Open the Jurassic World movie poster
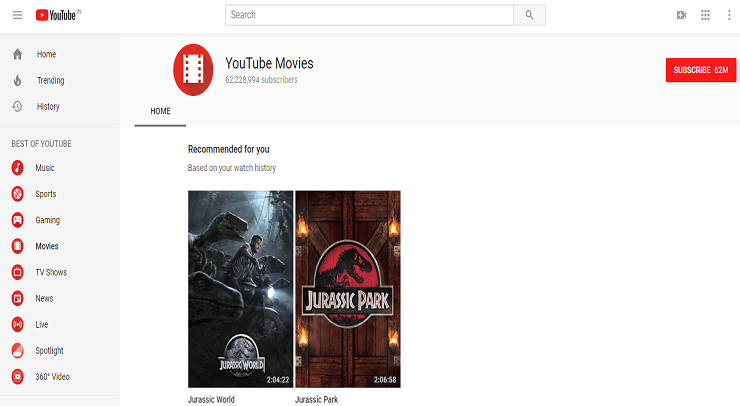This screenshot has height=406, width=740. coord(241,289)
